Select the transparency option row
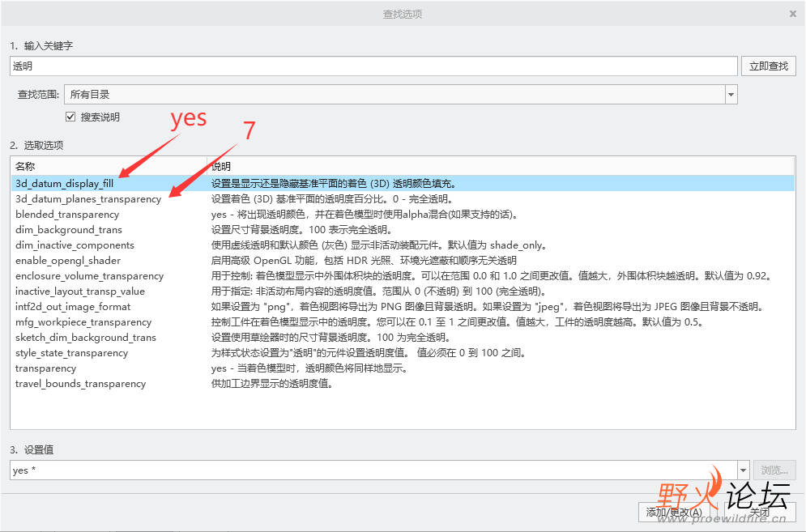Screen dimensions: 806x532 click(x=403, y=368)
